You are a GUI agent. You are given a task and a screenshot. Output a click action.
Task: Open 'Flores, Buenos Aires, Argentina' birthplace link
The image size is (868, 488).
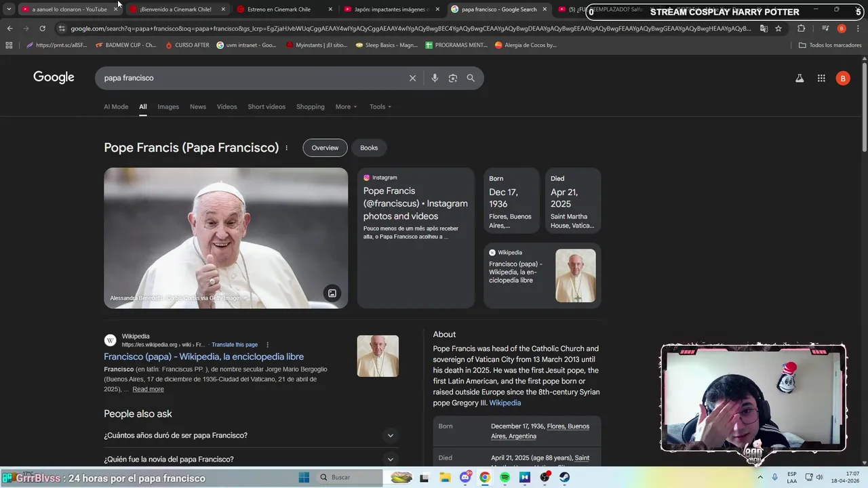tap(540, 431)
